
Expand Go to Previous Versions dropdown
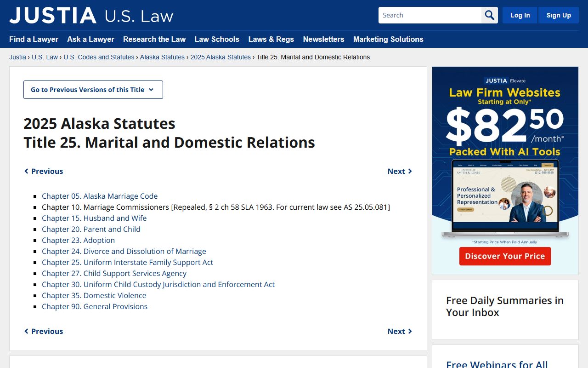tap(93, 90)
